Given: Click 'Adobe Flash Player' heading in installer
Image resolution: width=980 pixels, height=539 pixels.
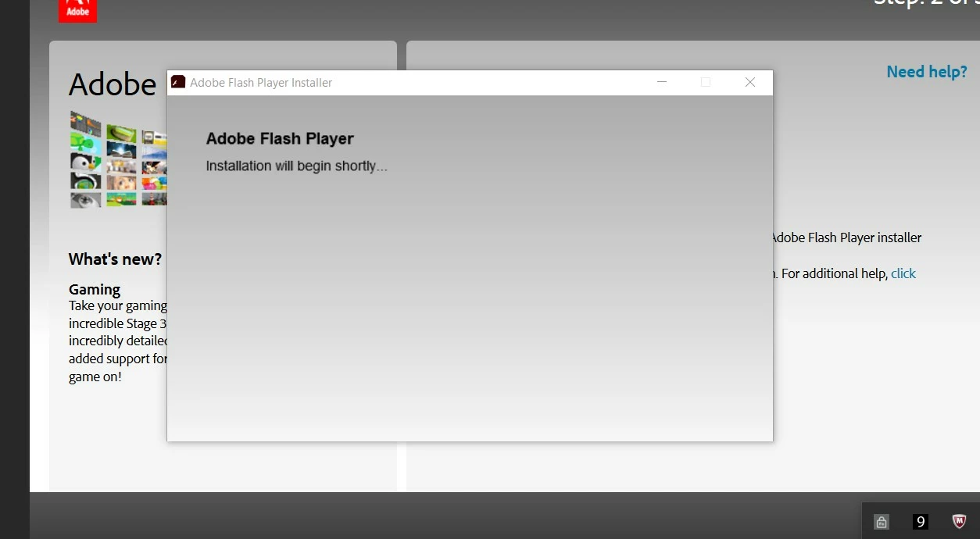Looking at the screenshot, I should (280, 139).
